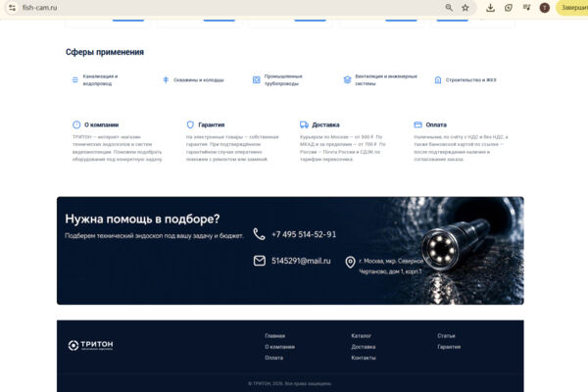This screenshot has height=392, width=588.
Task: Open the profile avatar in toolbar
Action: pos(545,8)
